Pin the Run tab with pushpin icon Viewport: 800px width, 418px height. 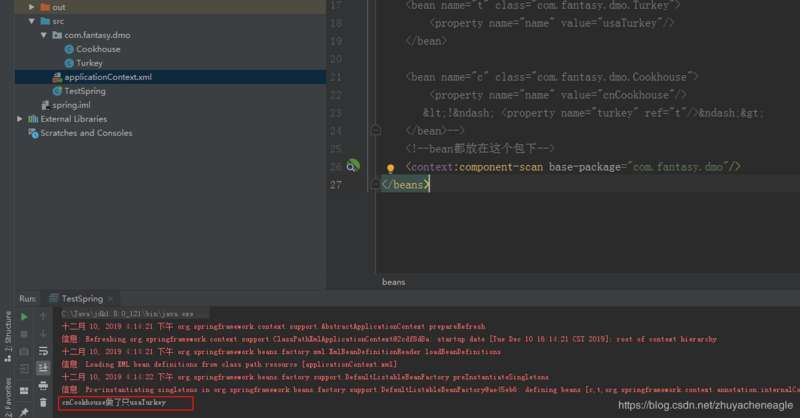[24, 412]
